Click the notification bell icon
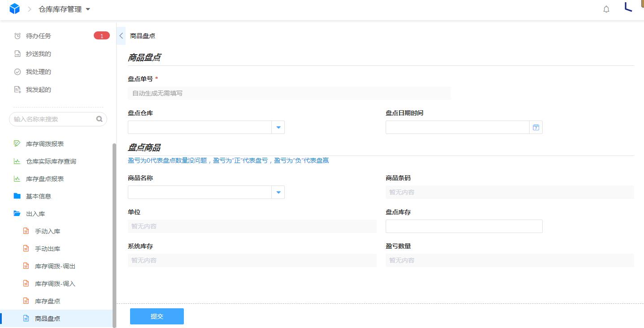 pos(606,9)
